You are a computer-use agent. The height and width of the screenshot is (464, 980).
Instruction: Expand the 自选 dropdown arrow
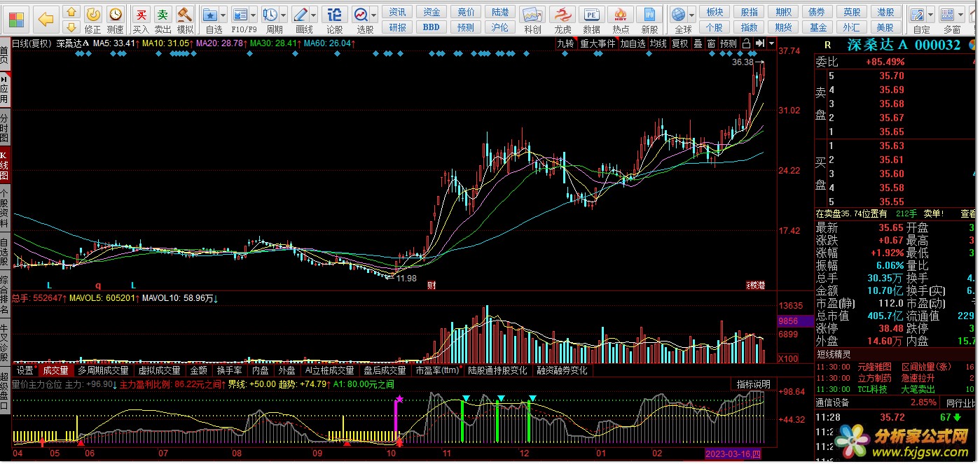[223, 15]
